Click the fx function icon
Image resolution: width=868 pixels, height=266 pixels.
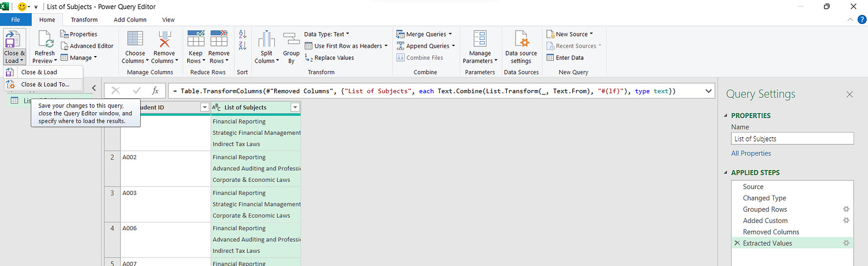155,91
